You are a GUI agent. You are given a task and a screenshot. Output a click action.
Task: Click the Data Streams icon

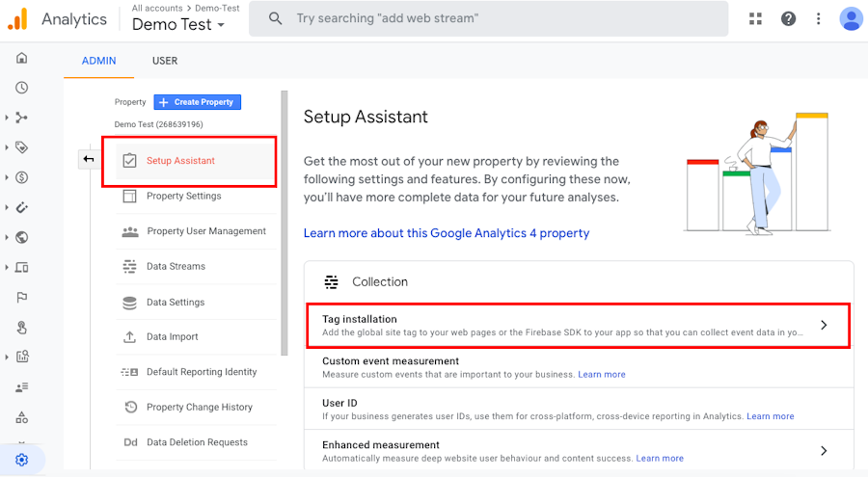coord(129,266)
